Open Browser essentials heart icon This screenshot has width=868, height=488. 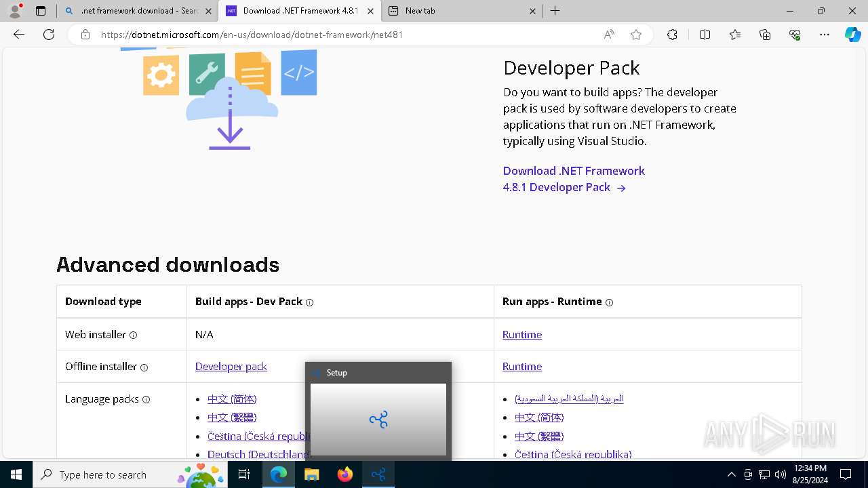795,35
